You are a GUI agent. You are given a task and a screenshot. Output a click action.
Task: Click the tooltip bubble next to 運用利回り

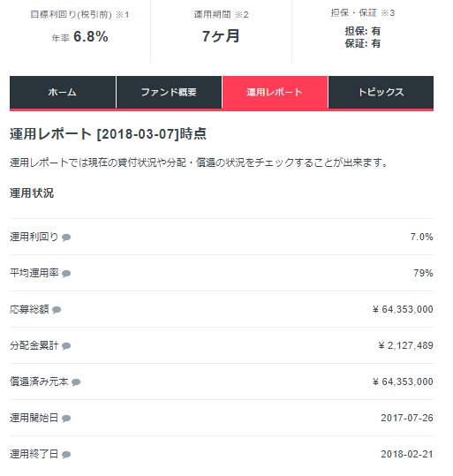tap(66, 238)
